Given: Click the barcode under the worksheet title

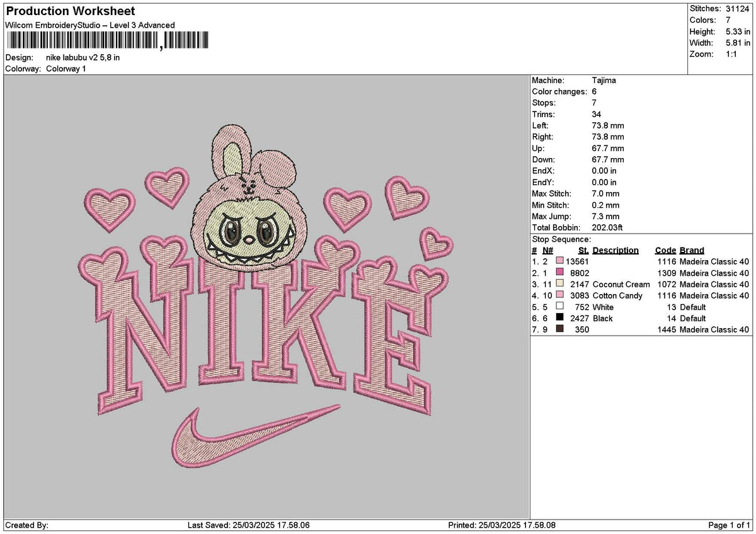Looking at the screenshot, I should pos(108,42).
